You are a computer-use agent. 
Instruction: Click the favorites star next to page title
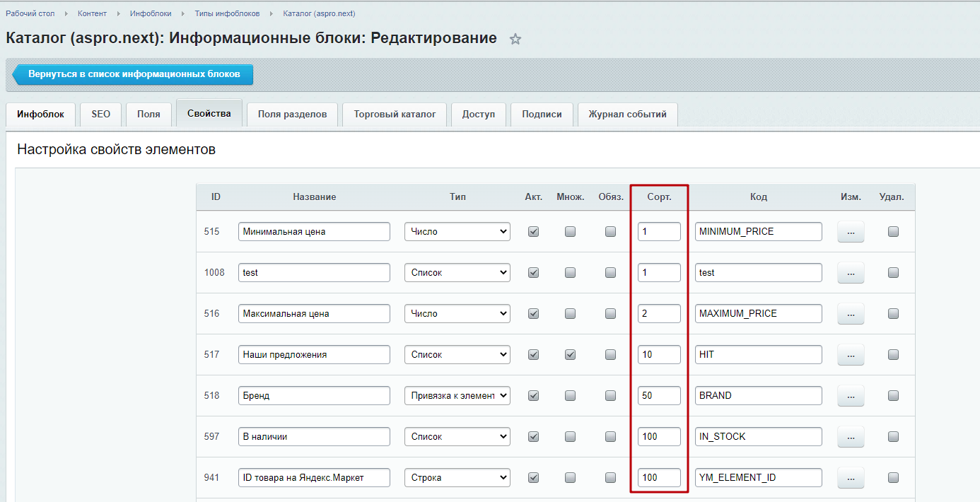click(515, 40)
